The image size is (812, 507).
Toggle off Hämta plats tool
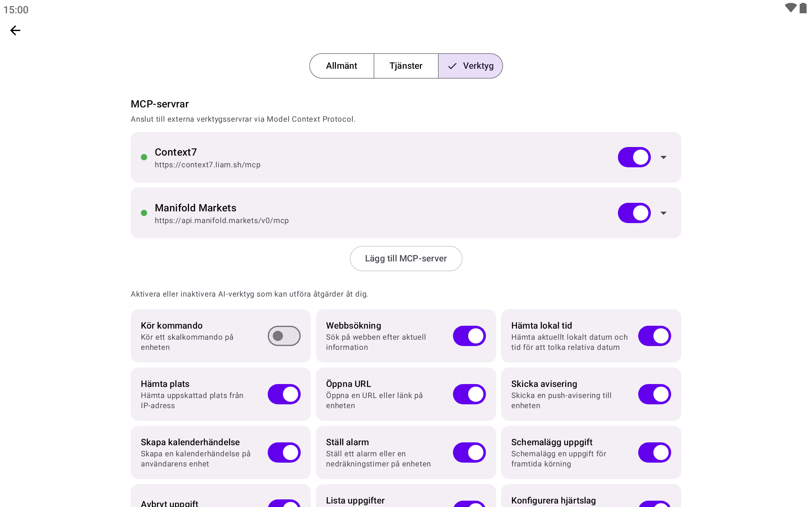[284, 394]
